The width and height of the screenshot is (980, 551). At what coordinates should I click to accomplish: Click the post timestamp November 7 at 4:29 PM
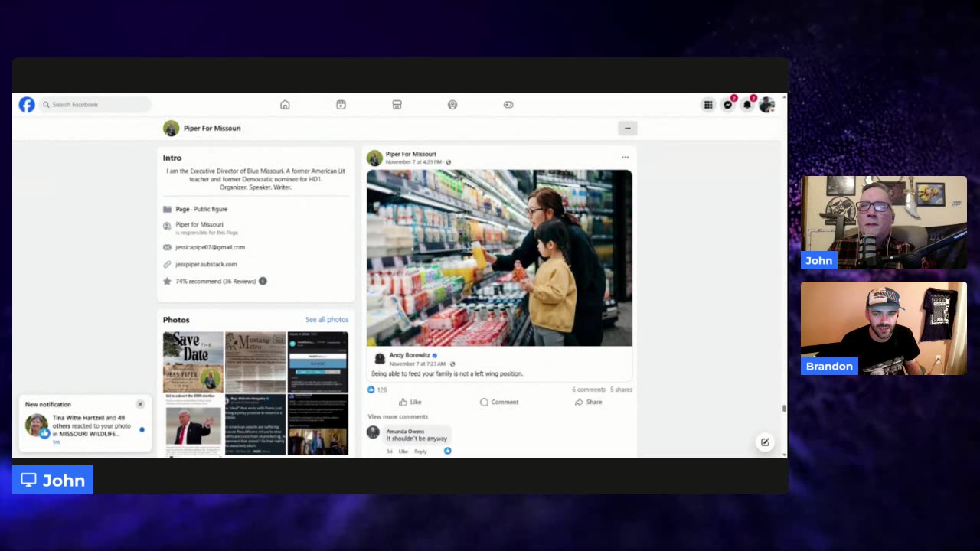[x=413, y=162]
